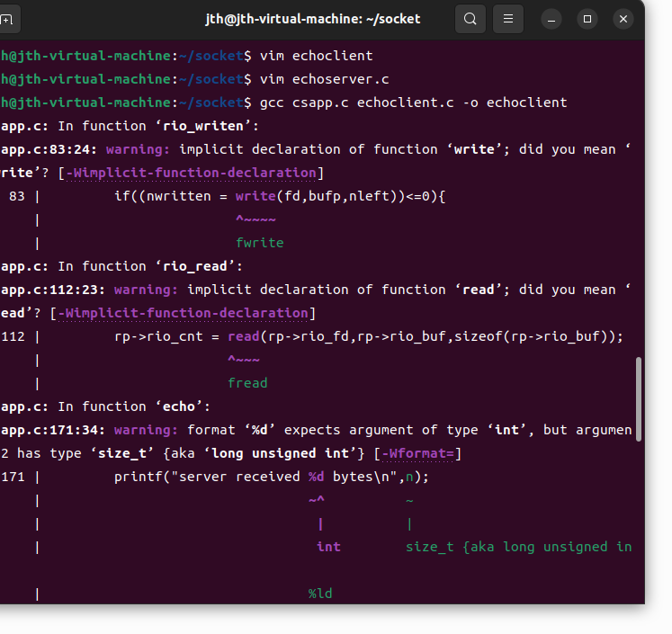Click source line number 112

13,336
